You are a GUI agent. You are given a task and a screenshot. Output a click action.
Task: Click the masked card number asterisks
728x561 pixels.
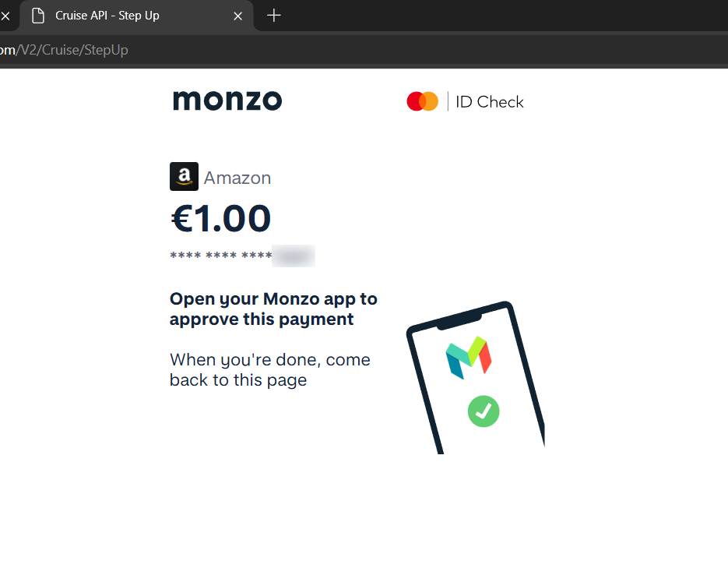(x=220, y=256)
